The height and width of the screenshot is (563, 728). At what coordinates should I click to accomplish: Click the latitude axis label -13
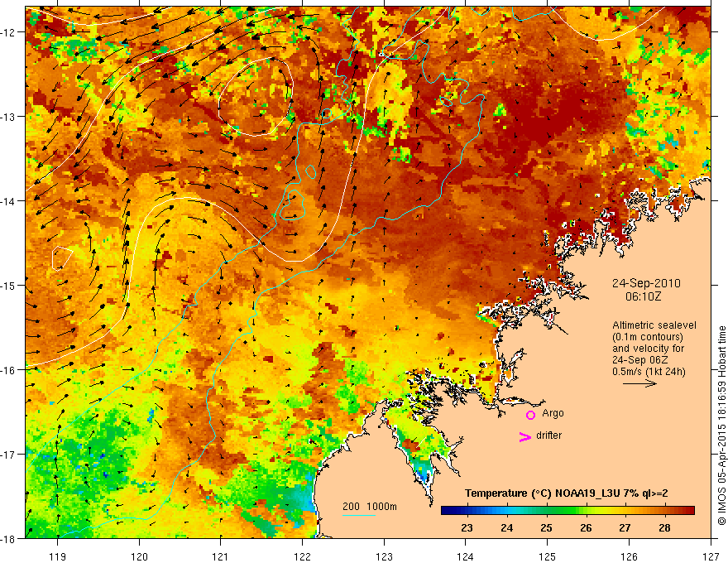pyautogui.click(x=8, y=116)
